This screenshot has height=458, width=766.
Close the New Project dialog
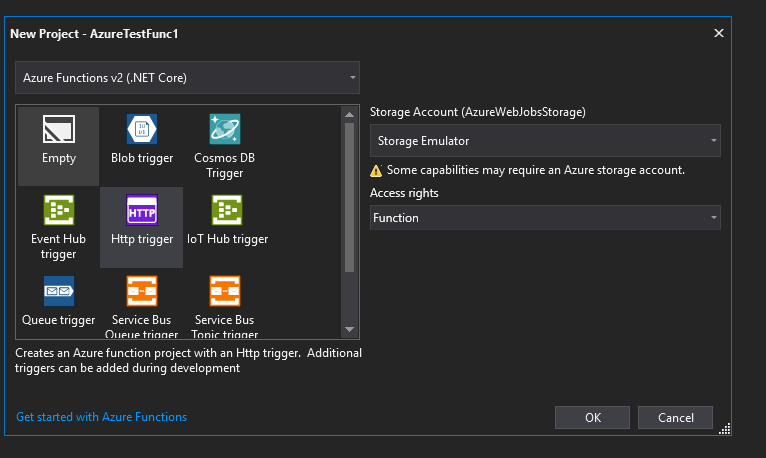[x=718, y=33]
